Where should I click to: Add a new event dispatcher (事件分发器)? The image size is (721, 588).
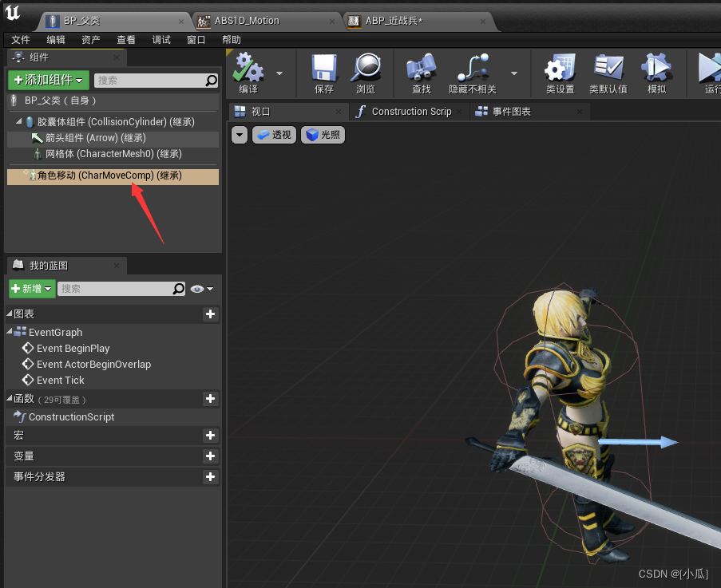click(x=210, y=477)
